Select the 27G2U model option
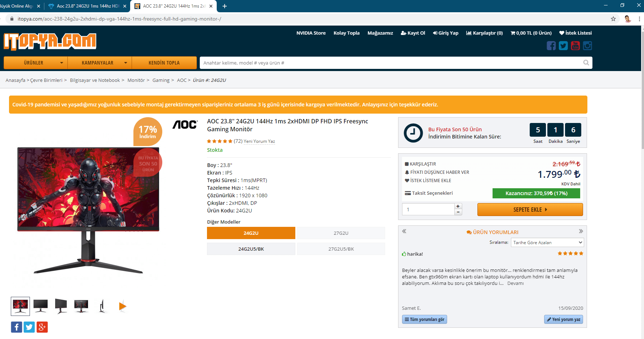The image size is (644, 339). (341, 233)
